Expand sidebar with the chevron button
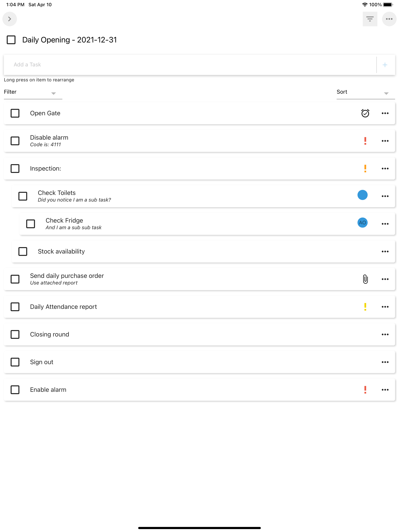 (10, 19)
